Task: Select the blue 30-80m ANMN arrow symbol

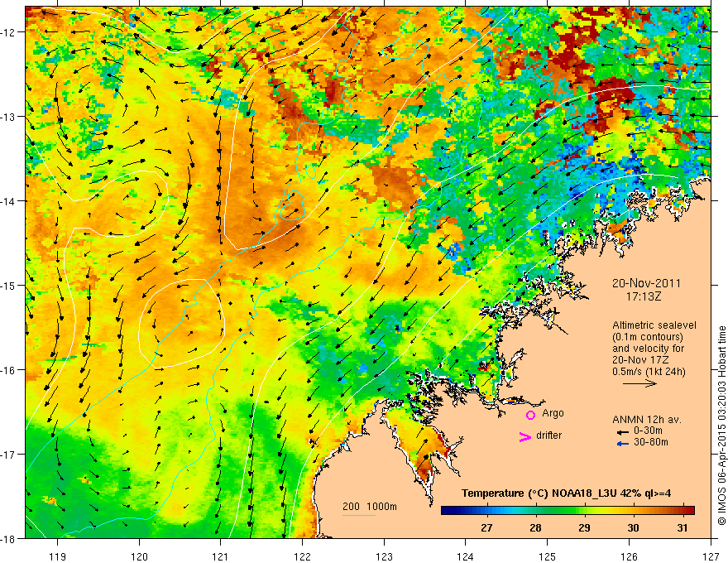Action: [x=623, y=444]
